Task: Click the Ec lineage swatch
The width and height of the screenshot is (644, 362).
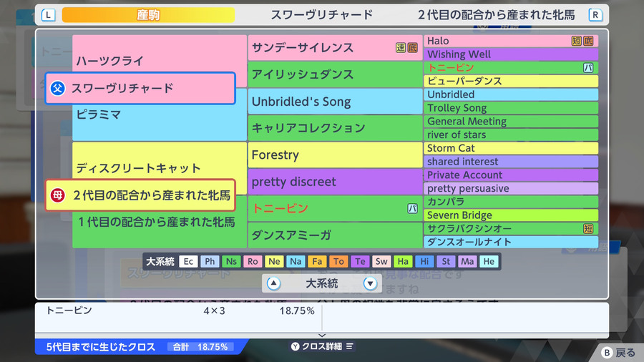Action: click(x=188, y=261)
